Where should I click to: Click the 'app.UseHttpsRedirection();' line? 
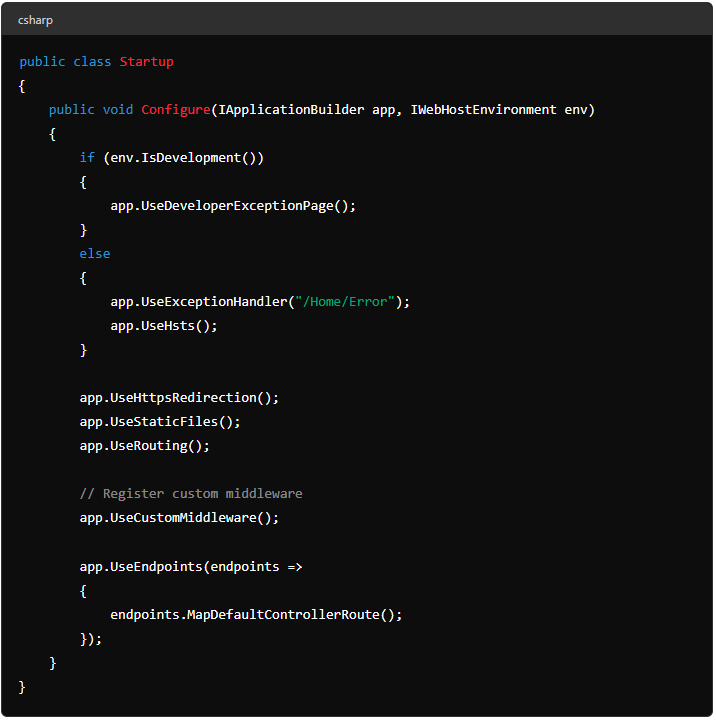179,398
